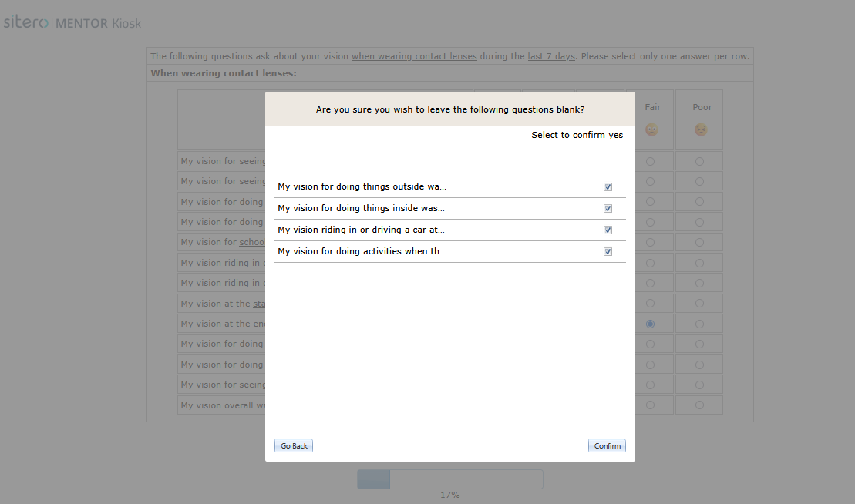Click 'My vision riding in or driving a car at...' text
The image size is (855, 504).
[x=361, y=230]
